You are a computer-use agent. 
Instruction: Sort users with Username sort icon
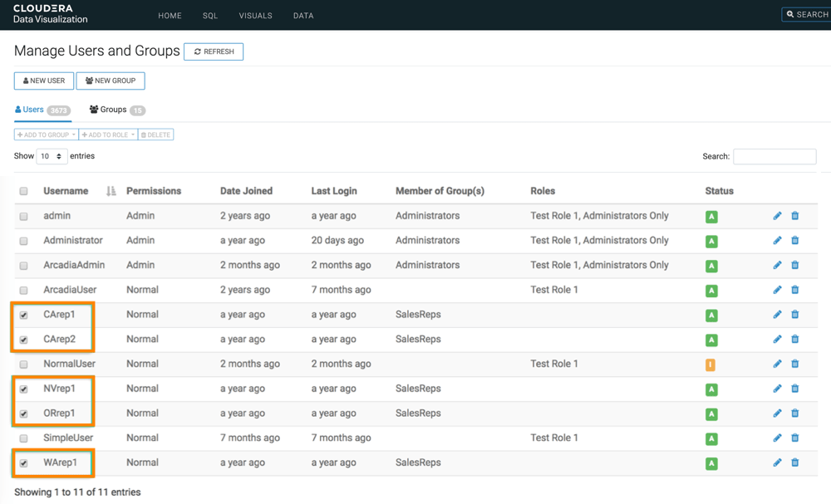pos(111,191)
